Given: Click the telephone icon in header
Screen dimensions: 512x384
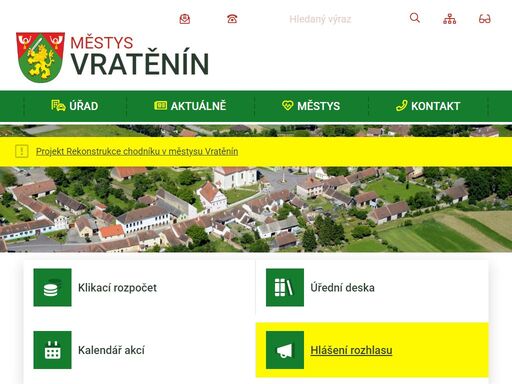Looking at the screenshot, I should coord(232,19).
